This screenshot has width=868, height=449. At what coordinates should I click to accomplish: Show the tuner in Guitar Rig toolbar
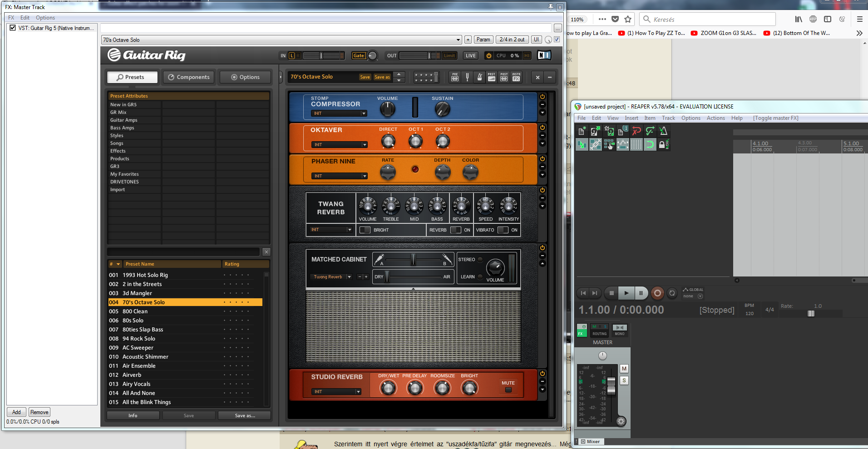pyautogui.click(x=467, y=77)
